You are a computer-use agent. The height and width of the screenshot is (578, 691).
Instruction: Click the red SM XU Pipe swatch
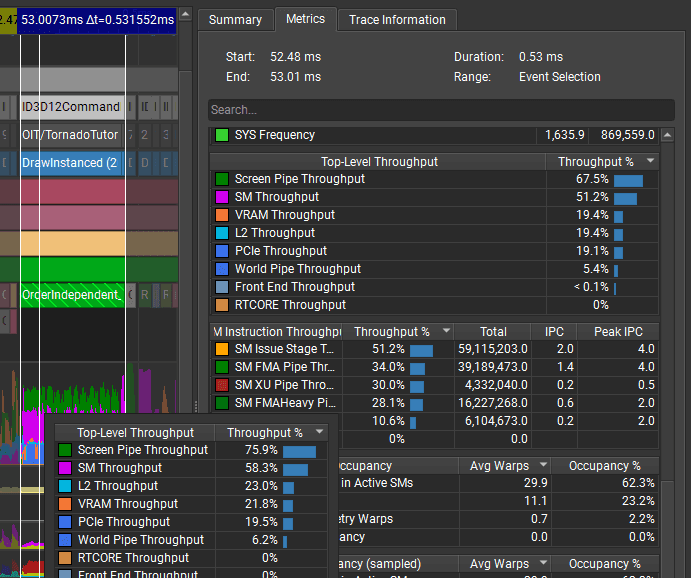click(221, 385)
